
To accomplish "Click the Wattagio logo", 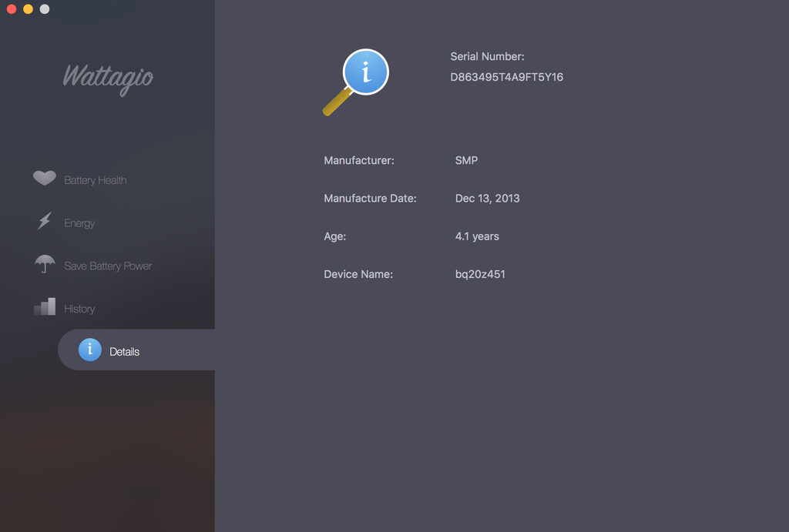I will pos(108,79).
